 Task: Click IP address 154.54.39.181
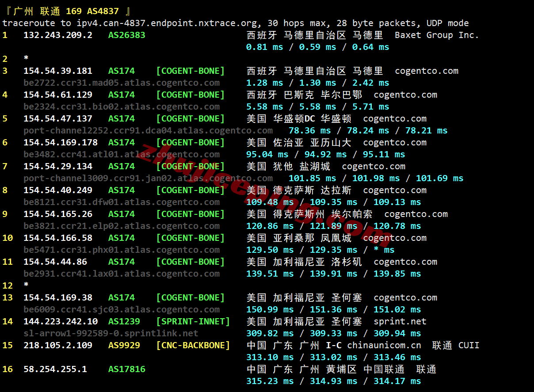(58, 71)
